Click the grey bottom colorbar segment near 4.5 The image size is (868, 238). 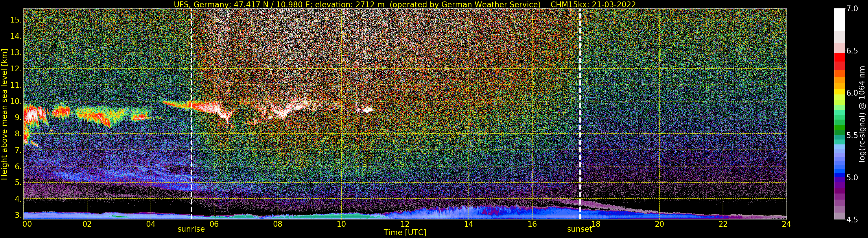[839, 216]
